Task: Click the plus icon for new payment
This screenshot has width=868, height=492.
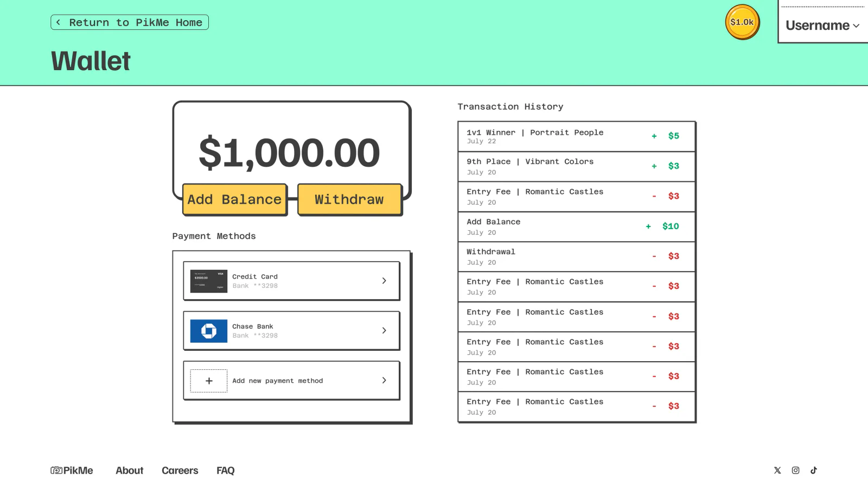Action: coord(209,381)
